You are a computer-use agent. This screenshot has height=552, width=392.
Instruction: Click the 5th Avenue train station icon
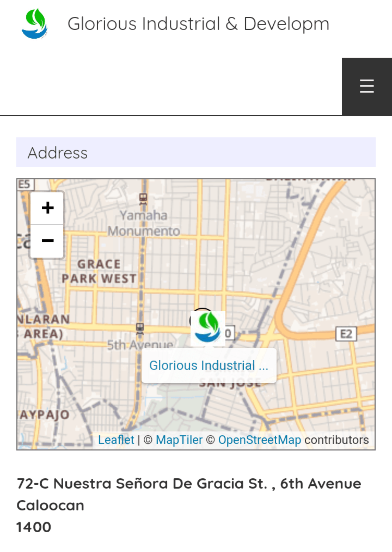point(140,328)
